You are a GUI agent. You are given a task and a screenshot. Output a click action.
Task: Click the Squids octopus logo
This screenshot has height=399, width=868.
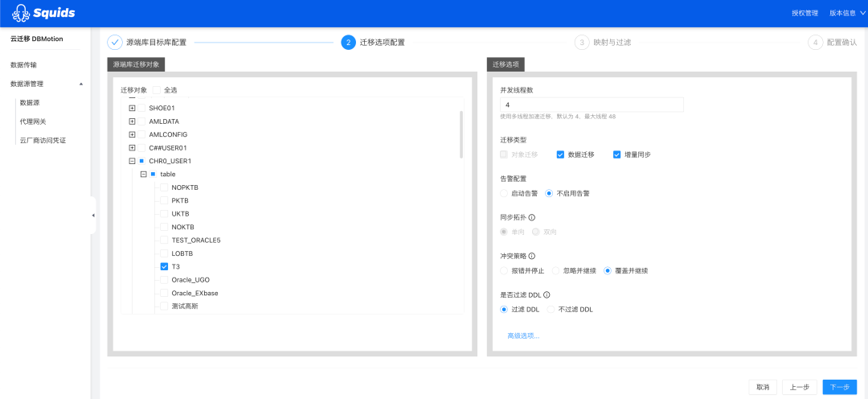click(x=20, y=13)
